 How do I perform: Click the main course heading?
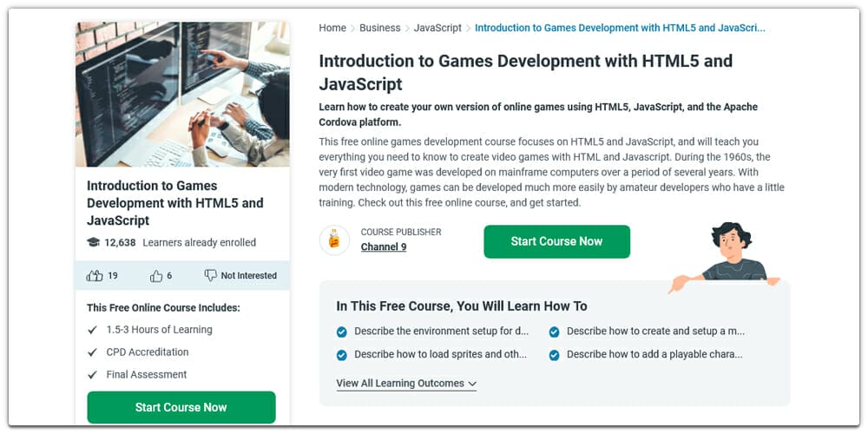[x=525, y=73]
